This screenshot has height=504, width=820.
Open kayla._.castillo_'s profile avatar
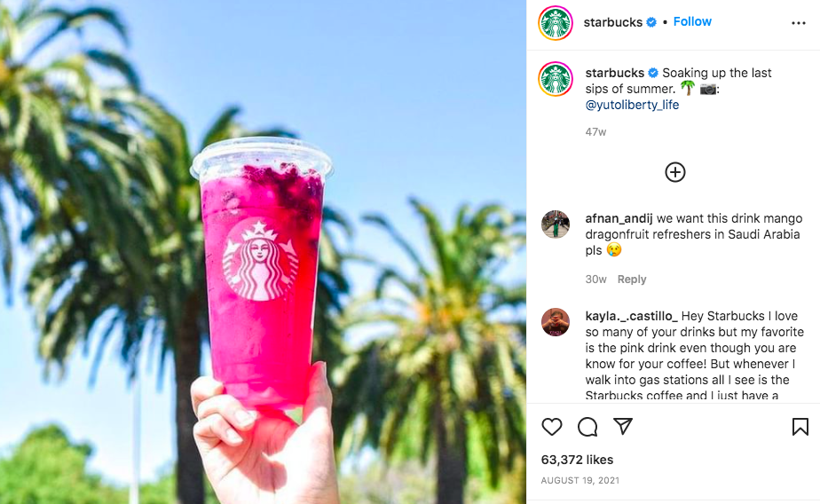[x=556, y=322]
